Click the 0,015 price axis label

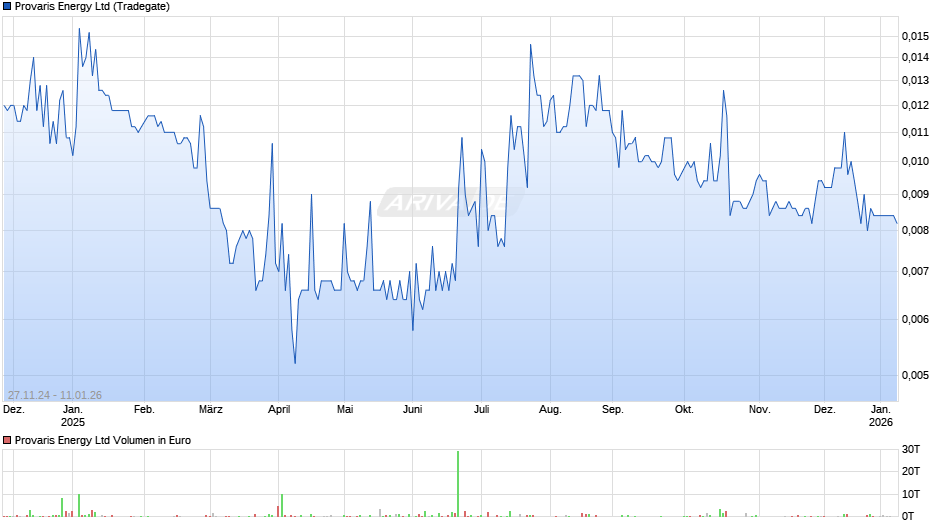pos(915,37)
